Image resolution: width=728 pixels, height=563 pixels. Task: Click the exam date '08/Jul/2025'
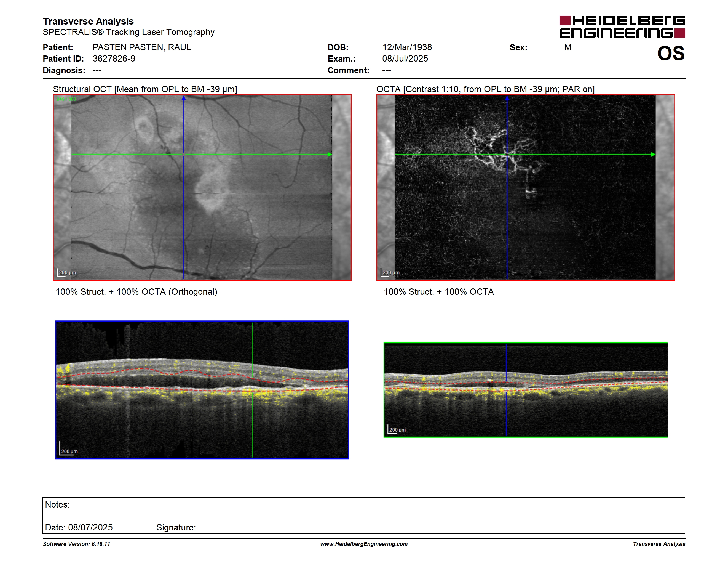(405, 59)
